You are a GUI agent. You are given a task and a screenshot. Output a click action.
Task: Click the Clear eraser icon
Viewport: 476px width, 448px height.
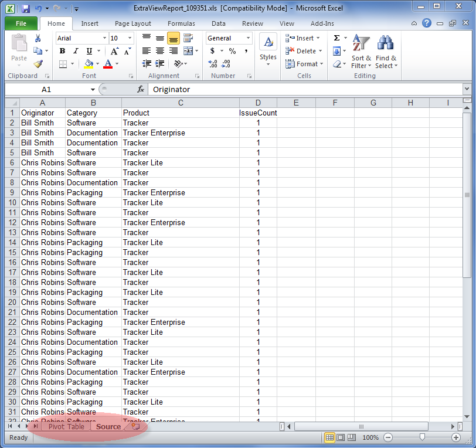(x=337, y=64)
